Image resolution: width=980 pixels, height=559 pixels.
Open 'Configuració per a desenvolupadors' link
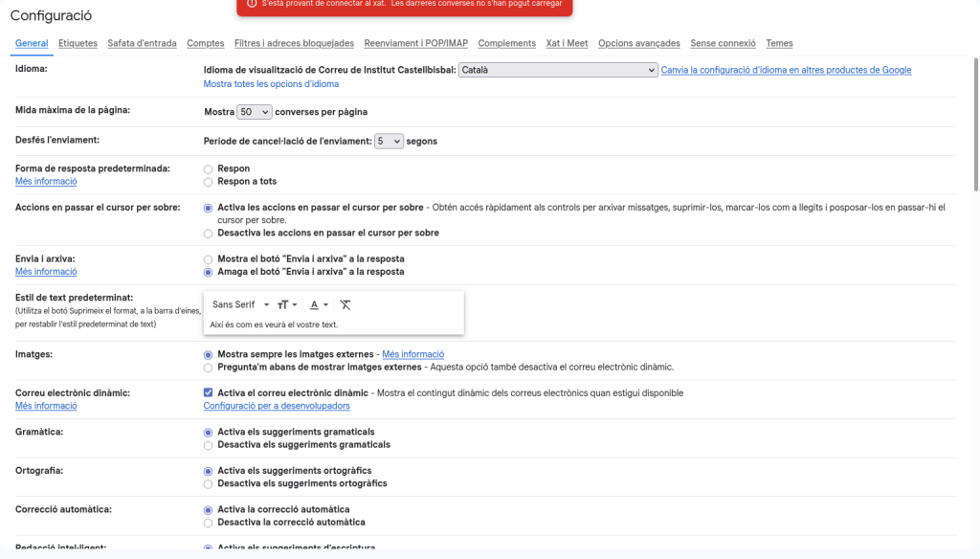(277, 406)
